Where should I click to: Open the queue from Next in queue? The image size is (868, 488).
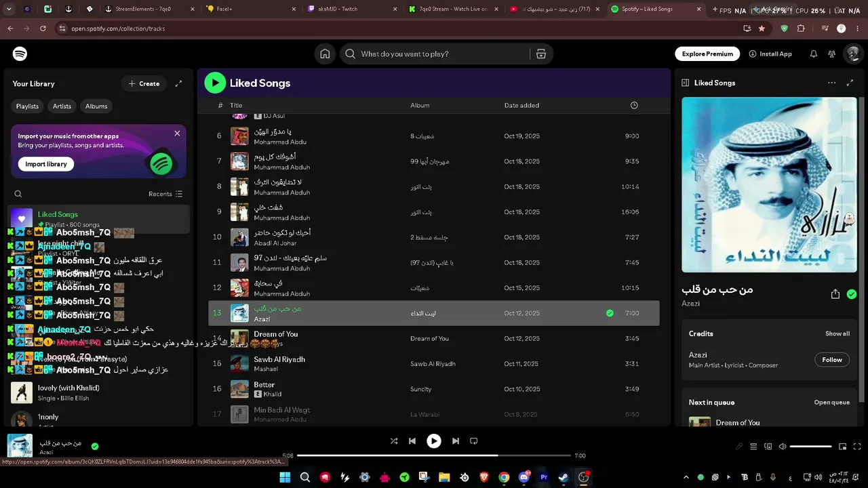pyautogui.click(x=832, y=403)
